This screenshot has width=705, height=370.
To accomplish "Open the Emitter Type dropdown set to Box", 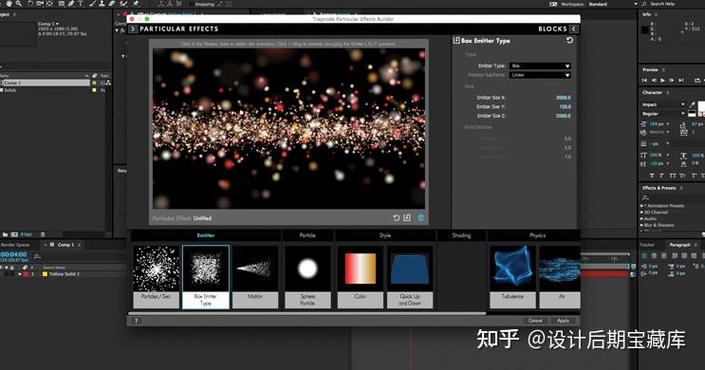I will point(540,66).
